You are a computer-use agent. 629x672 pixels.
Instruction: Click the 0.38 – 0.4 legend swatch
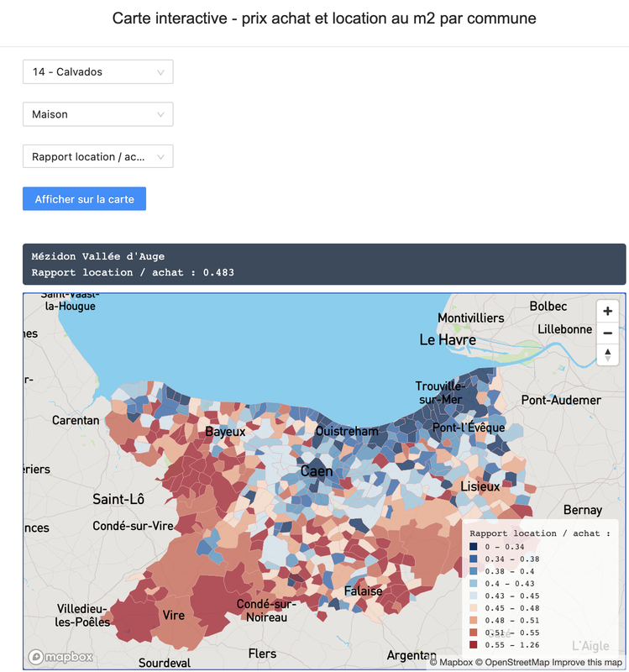click(x=473, y=571)
